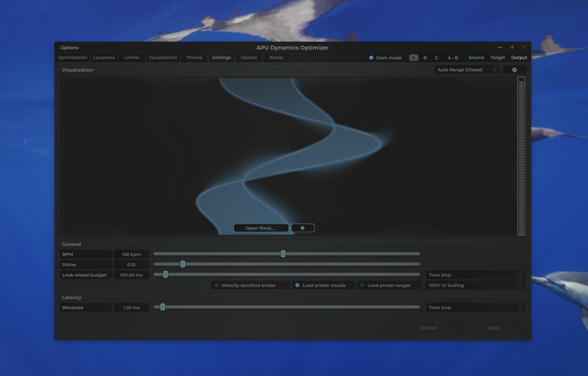Click the Apply button
The width and height of the screenshot is (588, 376).
(493, 328)
